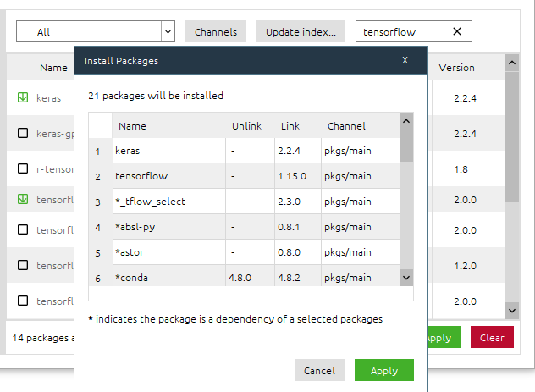535x392 pixels.
Task: Click main package list scroll-down arrow
Action: [512, 311]
